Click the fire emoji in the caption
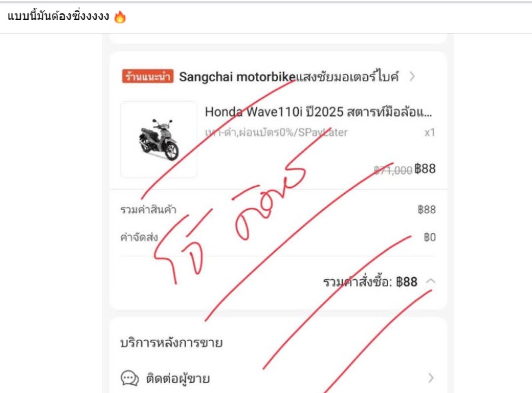Image resolution: width=532 pixels, height=393 pixels. coord(120,17)
